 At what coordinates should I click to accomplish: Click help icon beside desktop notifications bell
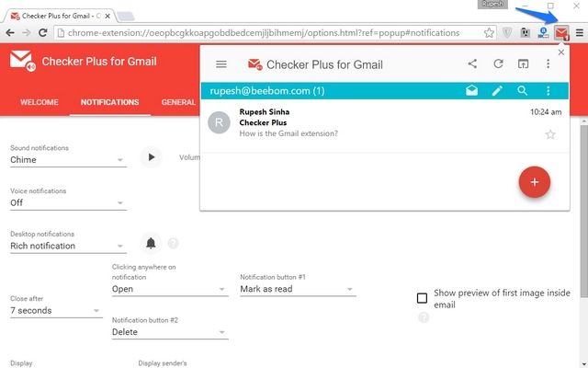pyautogui.click(x=173, y=243)
